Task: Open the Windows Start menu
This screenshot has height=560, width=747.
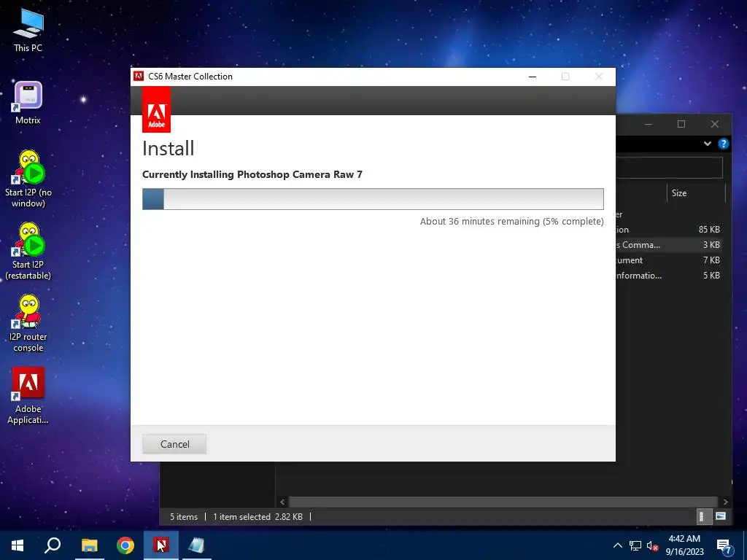Action: (x=18, y=545)
